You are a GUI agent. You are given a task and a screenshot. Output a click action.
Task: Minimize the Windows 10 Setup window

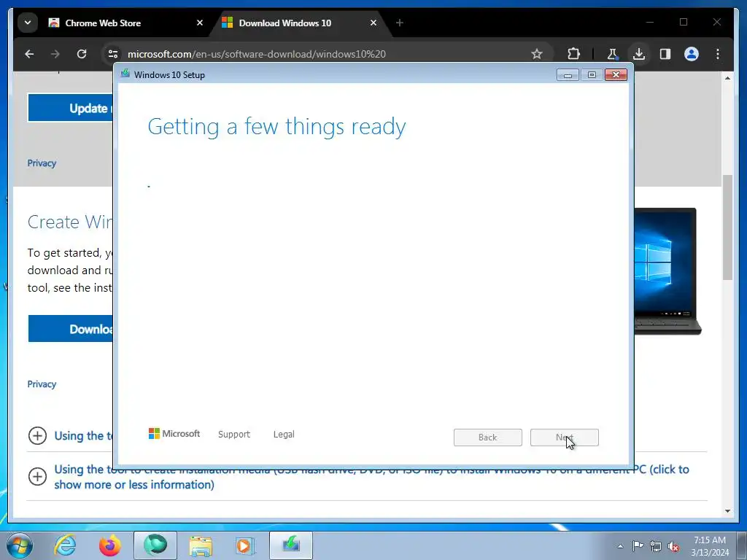click(x=568, y=75)
